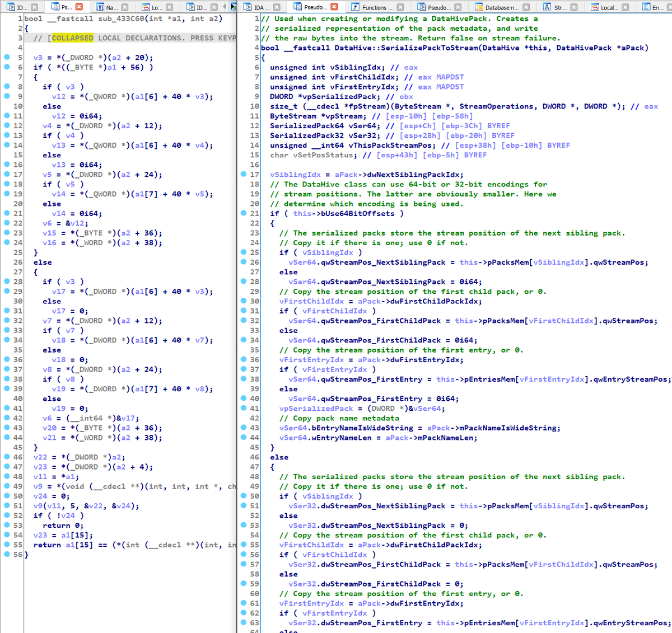672x633 pixels.
Task: Switch to the IDA tab in right pane
Action: pos(259,7)
